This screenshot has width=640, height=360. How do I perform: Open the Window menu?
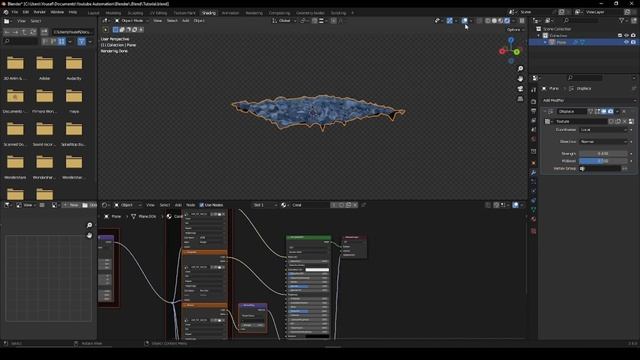pos(57,12)
